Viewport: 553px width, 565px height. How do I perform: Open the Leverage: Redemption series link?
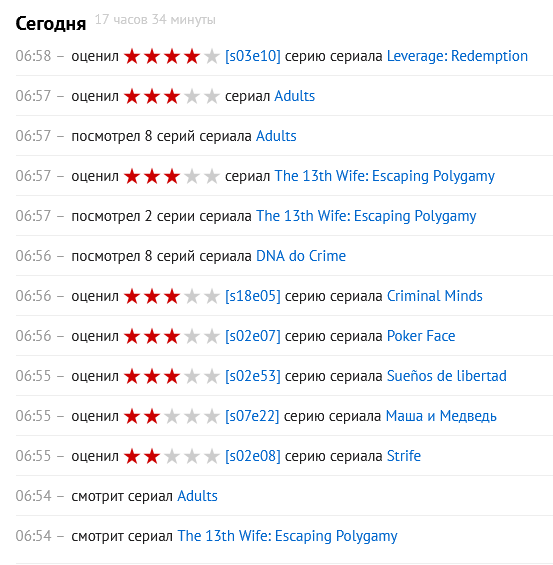(x=457, y=56)
